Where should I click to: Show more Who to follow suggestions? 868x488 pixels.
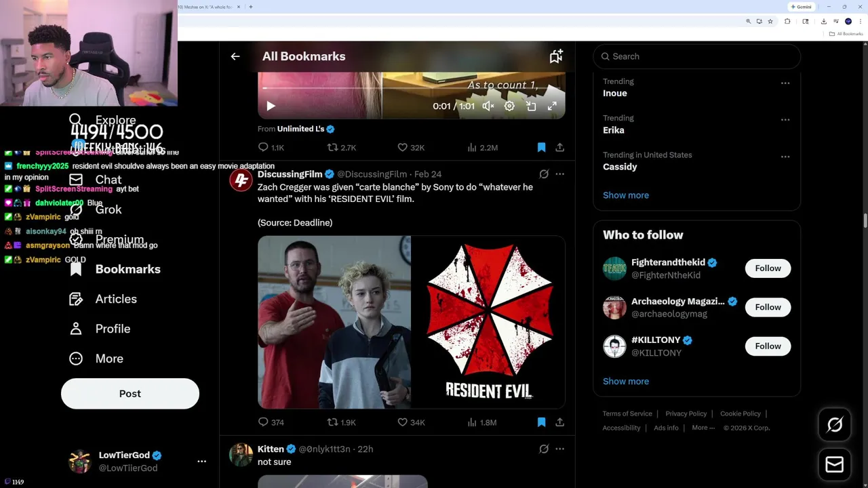click(x=626, y=382)
